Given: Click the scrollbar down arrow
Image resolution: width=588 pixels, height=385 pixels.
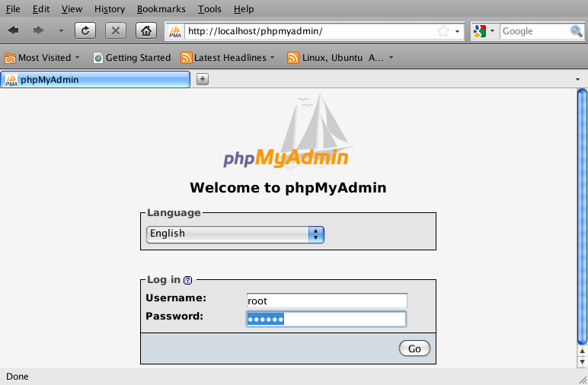Looking at the screenshot, I should pyautogui.click(x=582, y=361).
